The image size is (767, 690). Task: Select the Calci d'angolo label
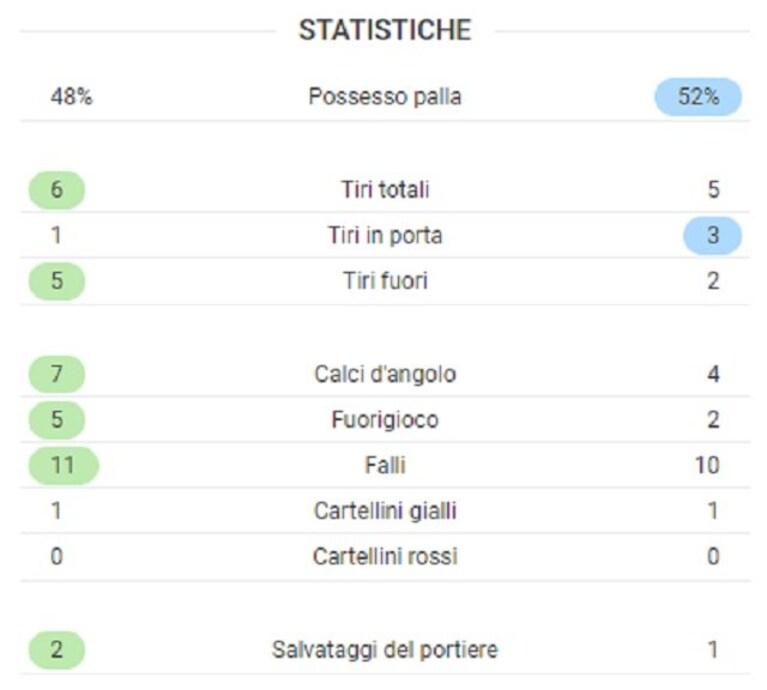[385, 374]
